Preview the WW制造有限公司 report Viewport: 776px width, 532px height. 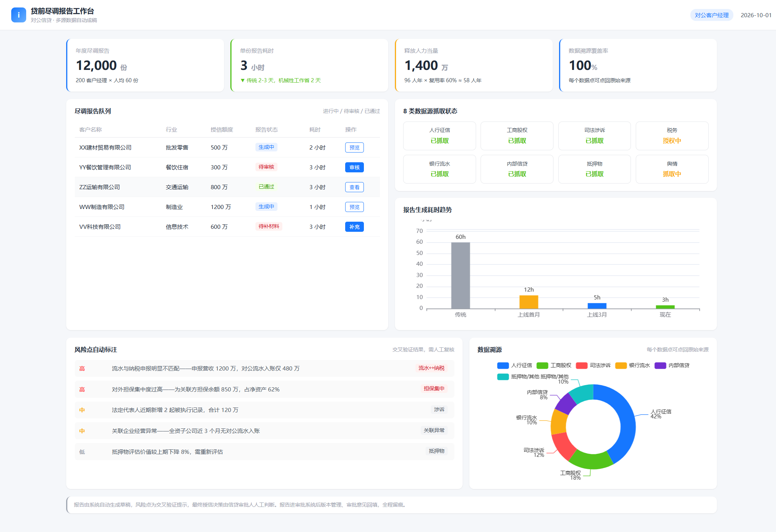354,207
